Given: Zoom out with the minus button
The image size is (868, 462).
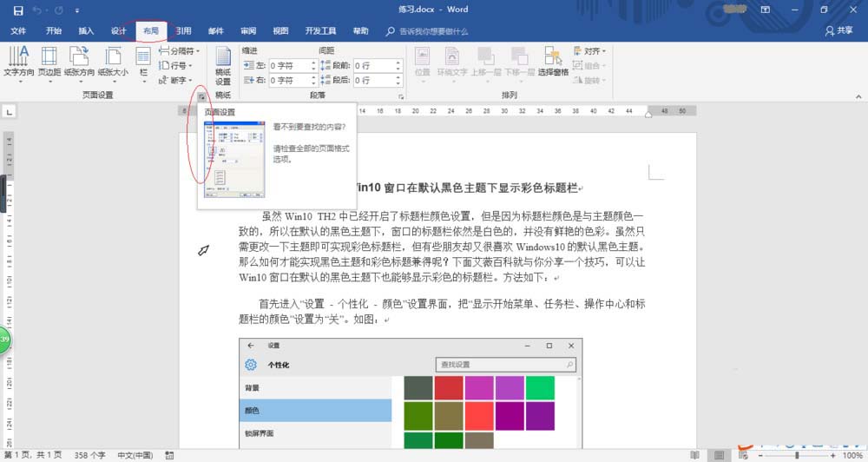Looking at the screenshot, I should pos(760,455).
